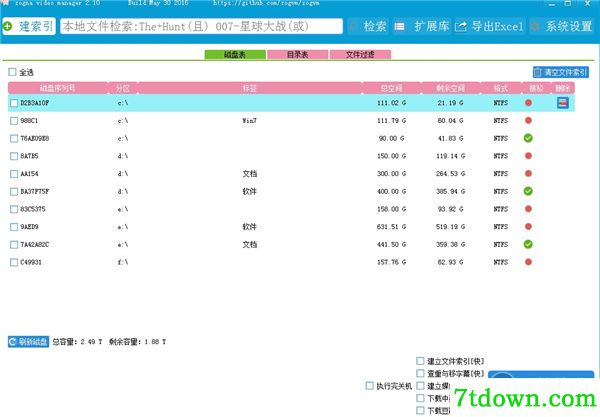The width and height of the screenshot is (600, 417).
Task: Click the green check icon for 76AE09E8
Action: [x=528, y=138]
